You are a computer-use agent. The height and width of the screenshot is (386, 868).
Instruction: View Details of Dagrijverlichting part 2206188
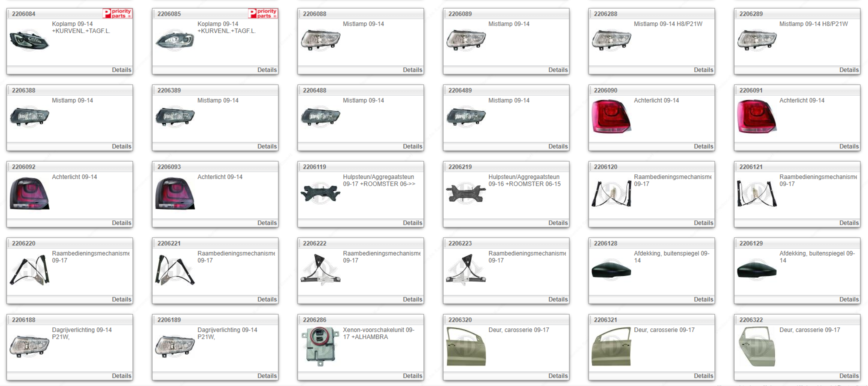[x=121, y=376]
